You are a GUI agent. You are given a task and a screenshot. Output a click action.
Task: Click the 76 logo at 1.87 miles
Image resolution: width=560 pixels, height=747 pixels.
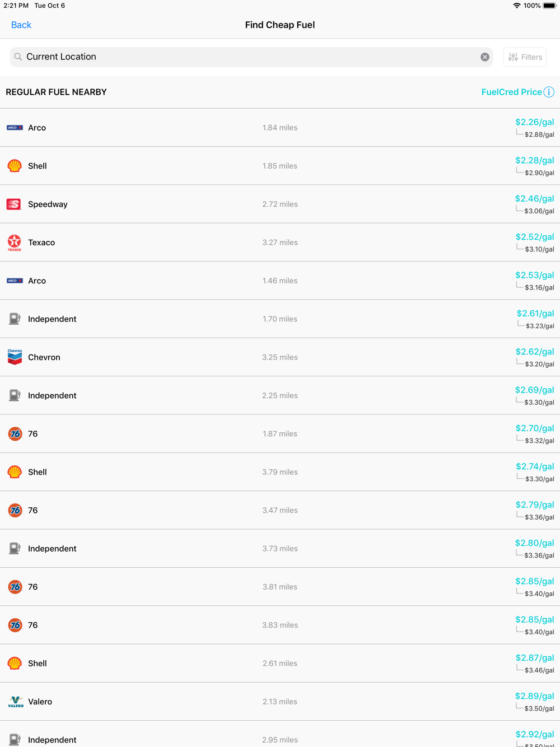(15, 434)
